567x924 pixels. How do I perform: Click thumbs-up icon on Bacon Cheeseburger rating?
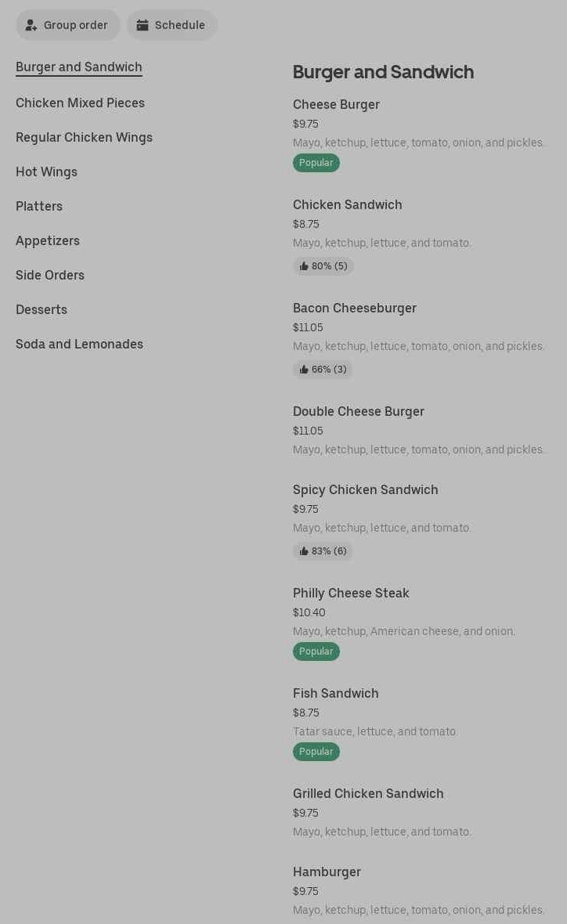pyautogui.click(x=304, y=370)
